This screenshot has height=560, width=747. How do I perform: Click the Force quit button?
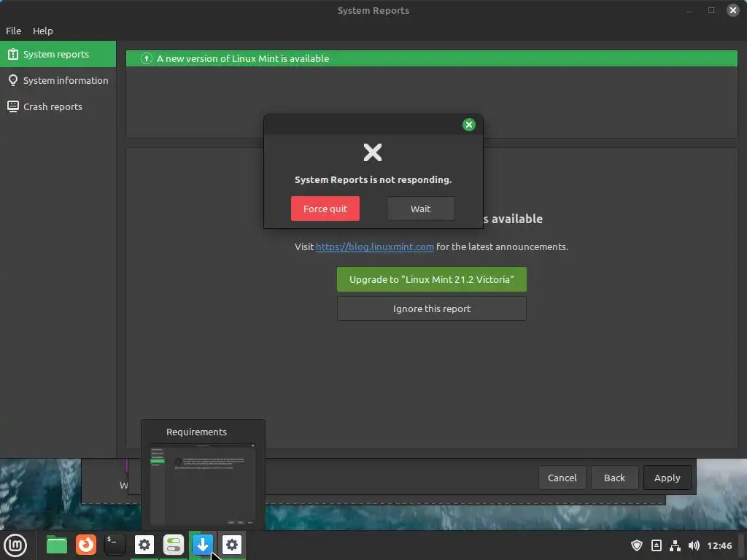coord(325,209)
